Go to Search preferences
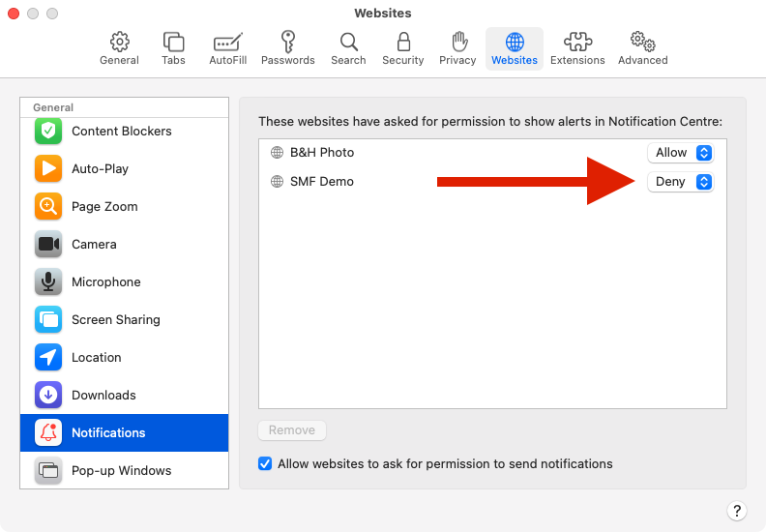 [348, 48]
